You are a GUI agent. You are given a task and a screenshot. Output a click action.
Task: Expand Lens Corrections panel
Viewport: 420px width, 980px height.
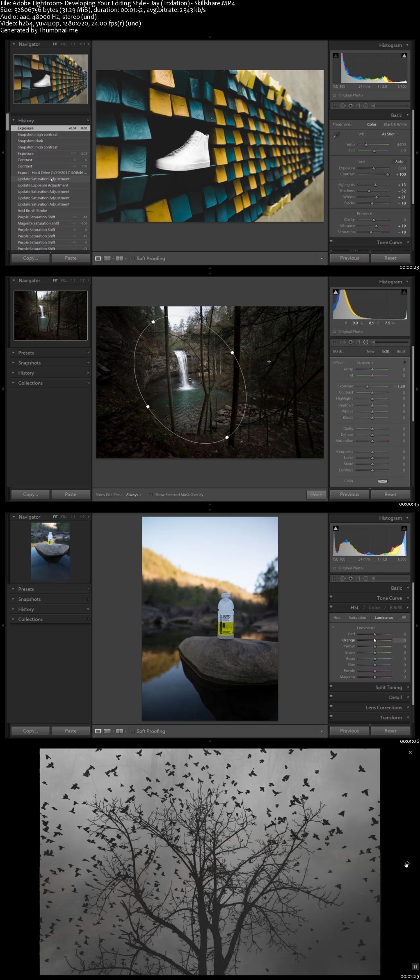pyautogui.click(x=408, y=708)
